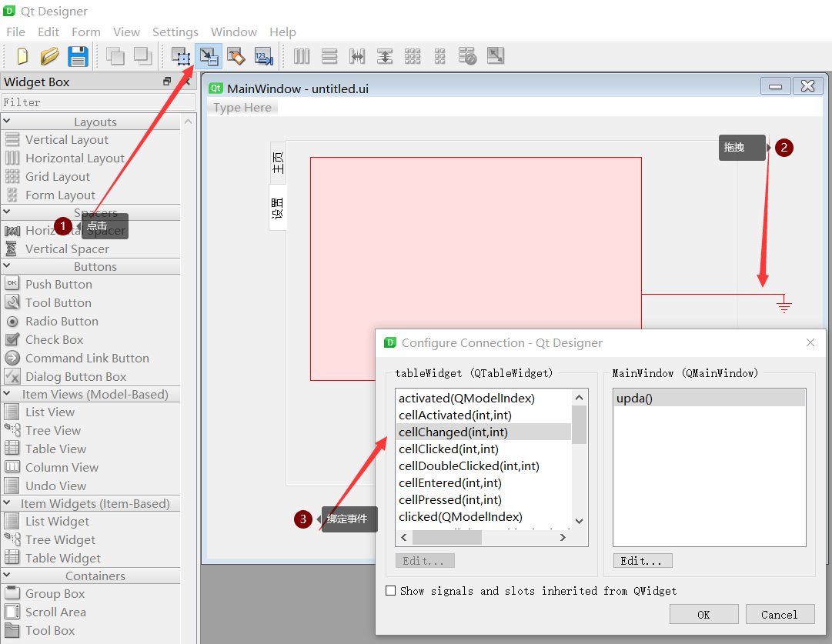Apply Lay Out in a Grid icon
Viewport: 832px width, 644px height.
413,56
